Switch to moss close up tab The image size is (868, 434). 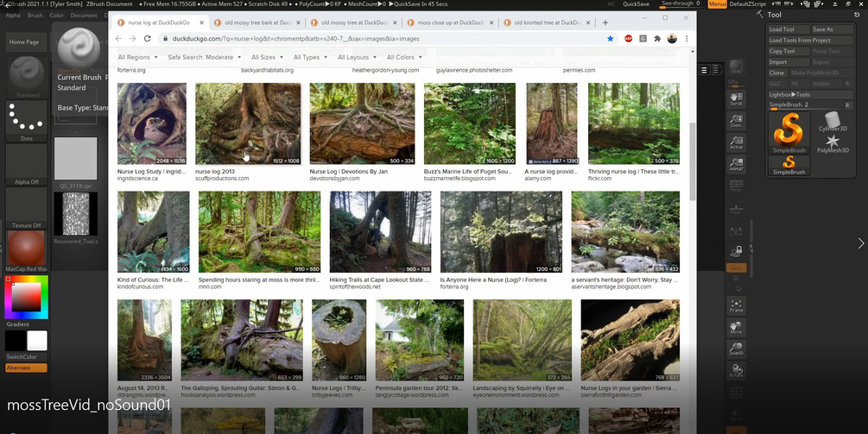449,22
